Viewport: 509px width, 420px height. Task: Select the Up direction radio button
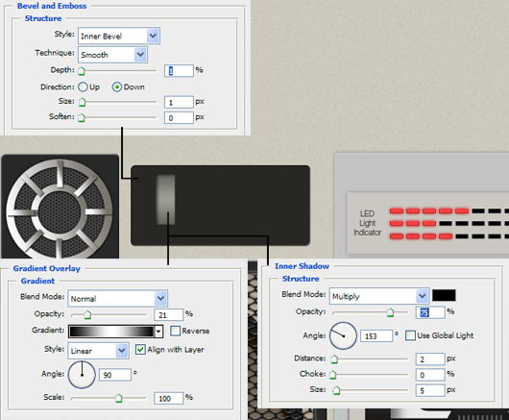(83, 87)
